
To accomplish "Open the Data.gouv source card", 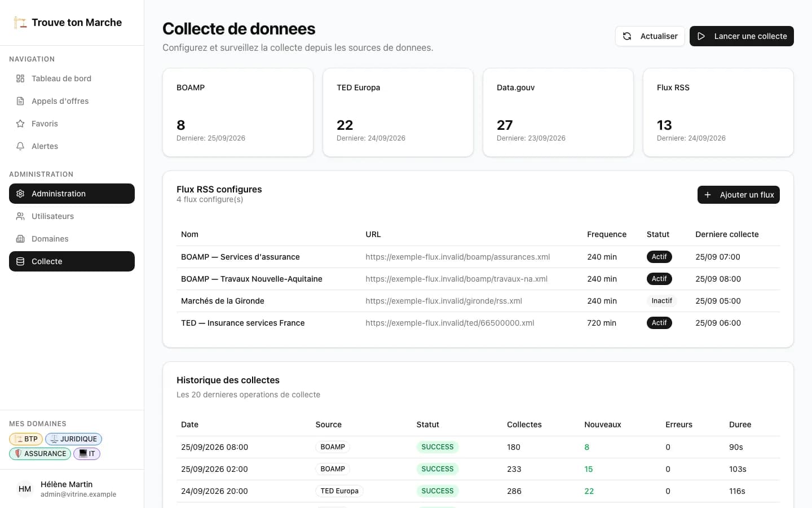I will pyautogui.click(x=558, y=112).
